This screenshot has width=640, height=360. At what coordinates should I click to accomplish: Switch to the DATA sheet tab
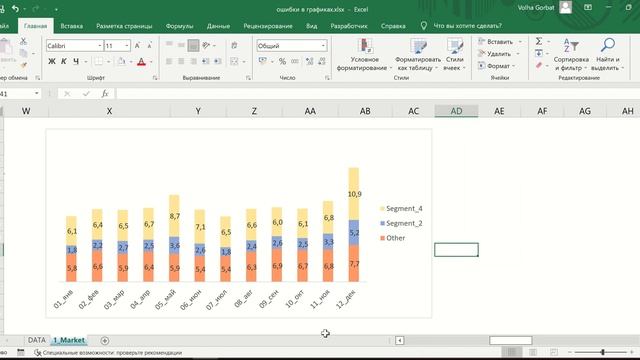36,340
